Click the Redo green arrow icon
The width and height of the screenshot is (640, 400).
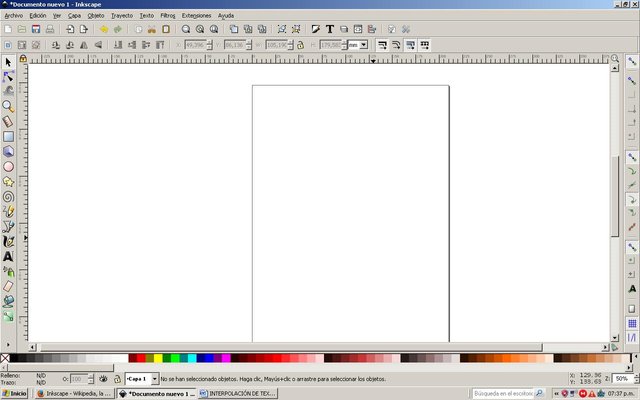tap(118, 29)
